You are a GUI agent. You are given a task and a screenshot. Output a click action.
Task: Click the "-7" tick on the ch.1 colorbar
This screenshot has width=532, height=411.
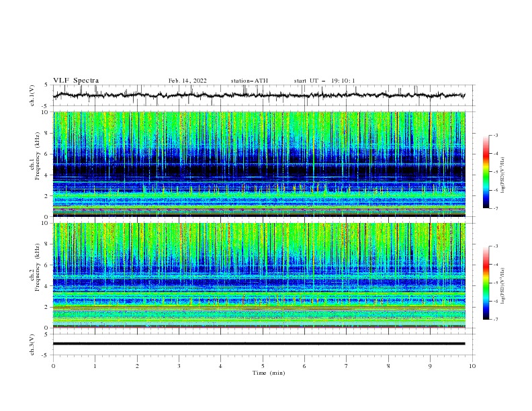pyautogui.click(x=495, y=208)
